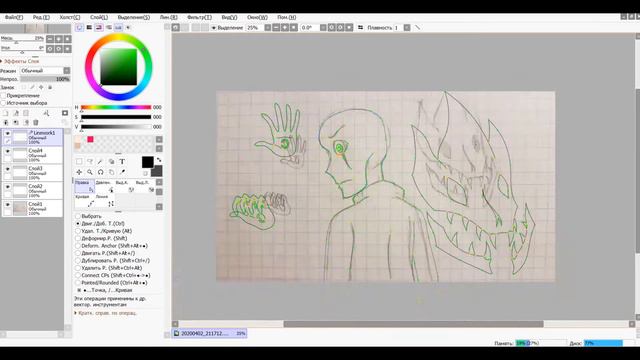The width and height of the screenshot is (640, 360).
Task: Select the Connect CPs radio option
Action: (x=78, y=276)
